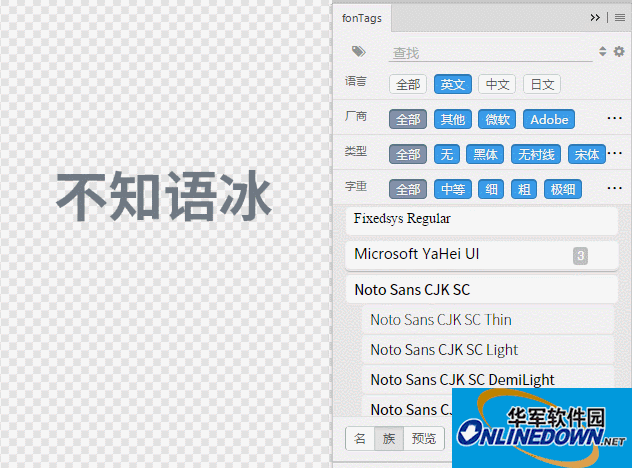Image resolution: width=632 pixels, height=468 pixels.
Task: Switch list view to 族
Action: (x=389, y=438)
